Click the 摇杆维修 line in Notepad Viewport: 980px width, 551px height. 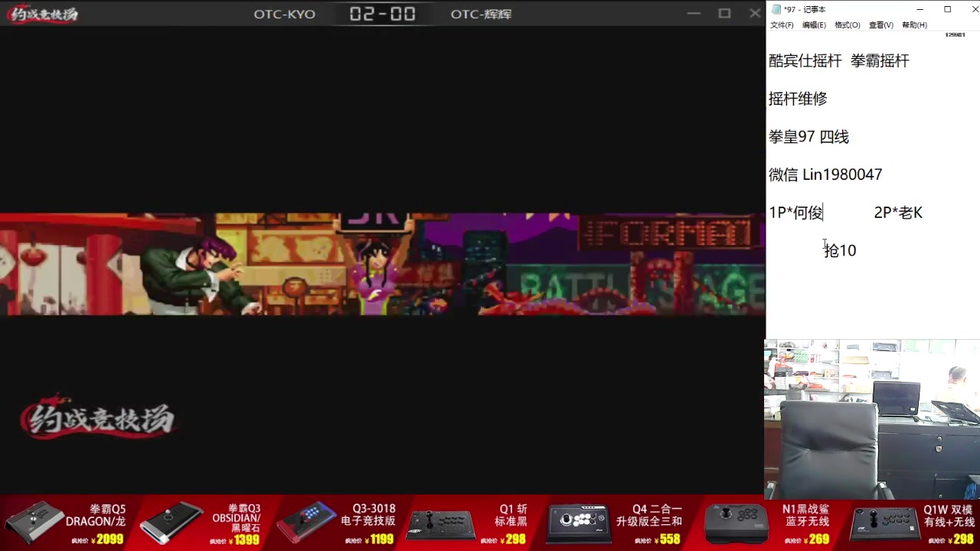coord(798,99)
